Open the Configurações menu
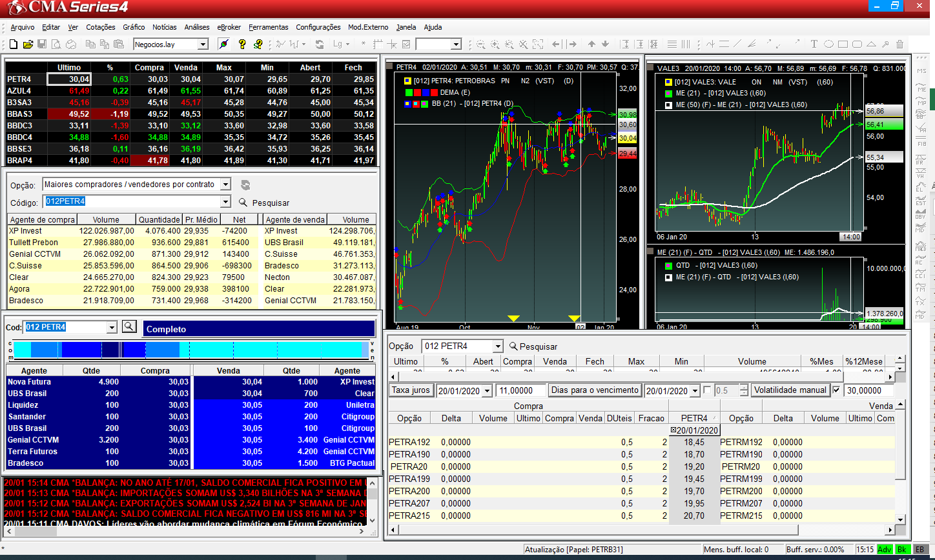This screenshot has height=560, width=935. 318,27
